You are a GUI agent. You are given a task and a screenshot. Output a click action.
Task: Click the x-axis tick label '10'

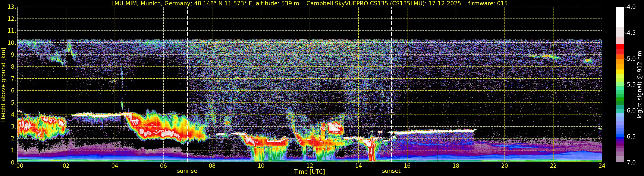click(x=261, y=166)
